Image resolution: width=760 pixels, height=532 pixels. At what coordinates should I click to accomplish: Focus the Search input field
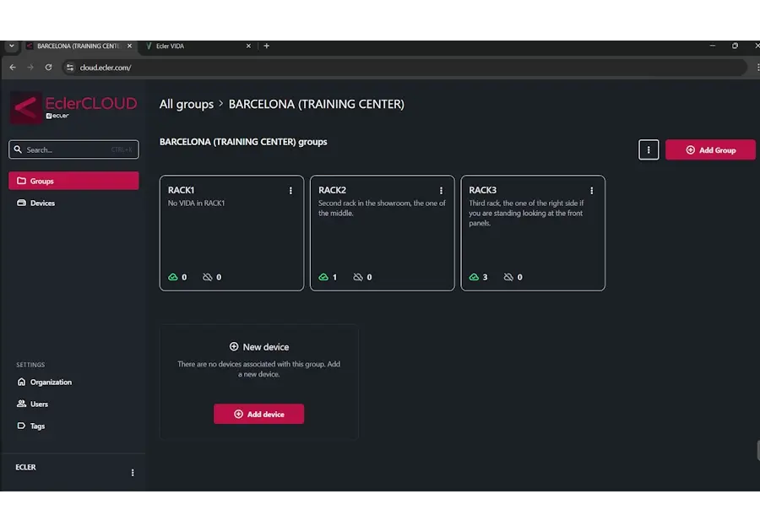[73, 149]
